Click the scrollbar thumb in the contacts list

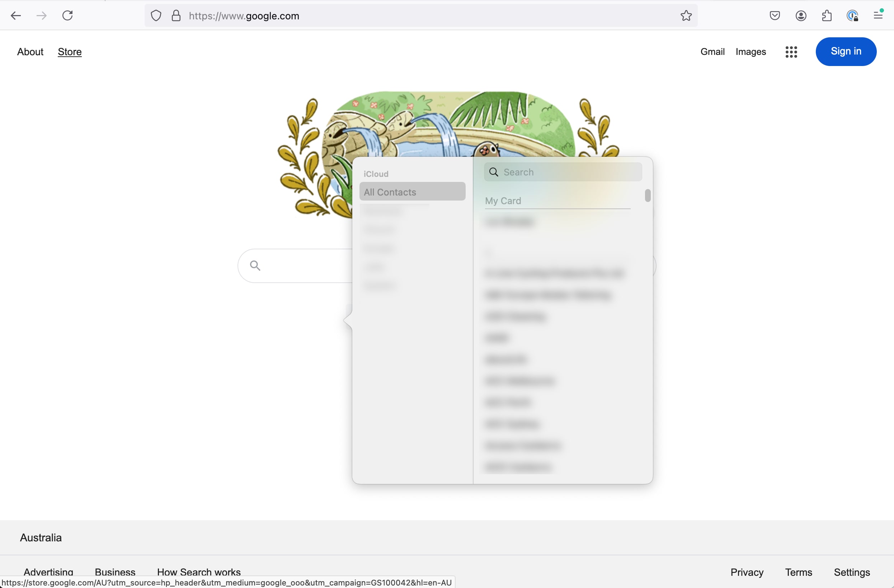[x=647, y=196]
